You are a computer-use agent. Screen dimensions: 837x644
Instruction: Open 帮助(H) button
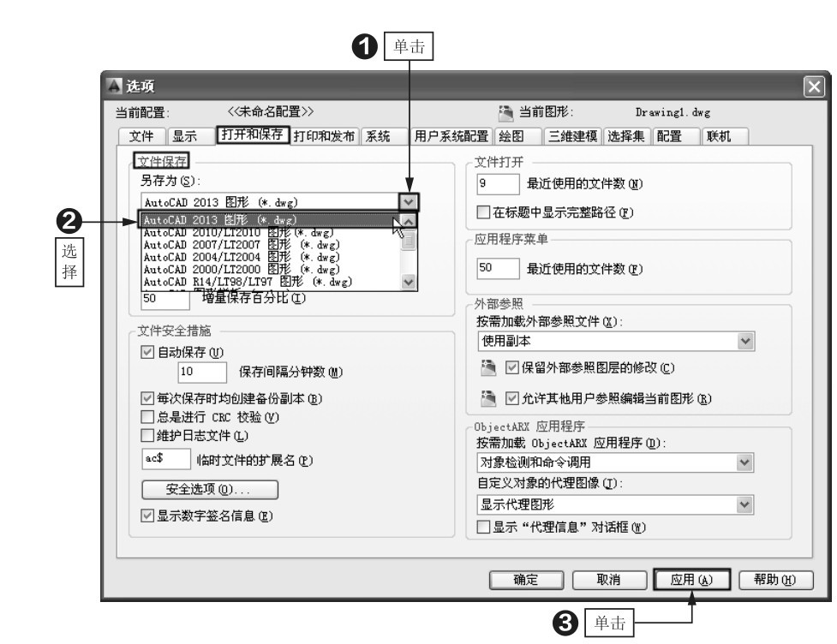[x=775, y=580]
